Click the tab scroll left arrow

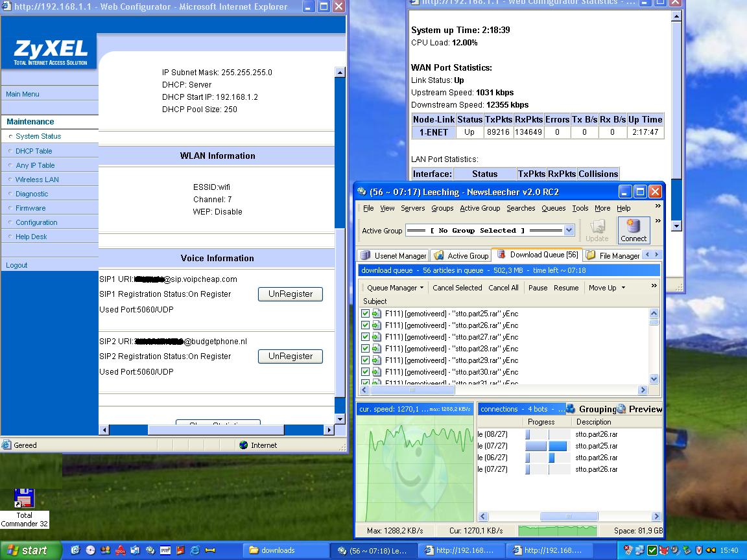647,255
